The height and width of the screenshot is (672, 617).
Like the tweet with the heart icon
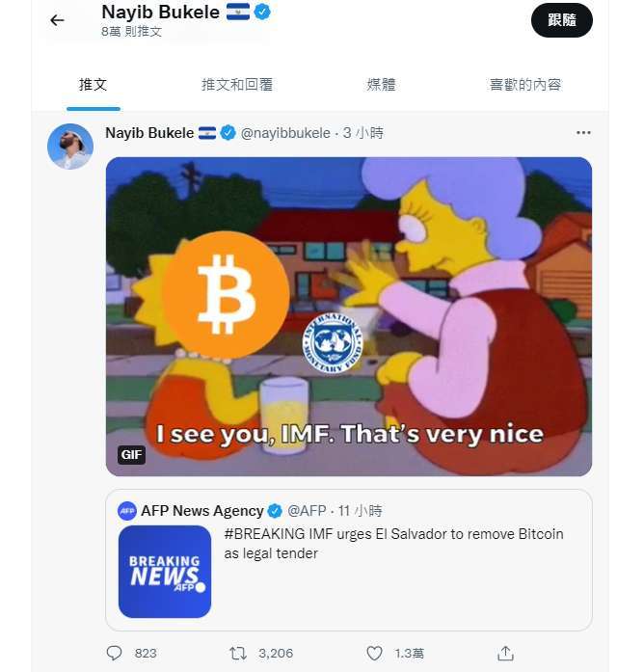coord(374,653)
